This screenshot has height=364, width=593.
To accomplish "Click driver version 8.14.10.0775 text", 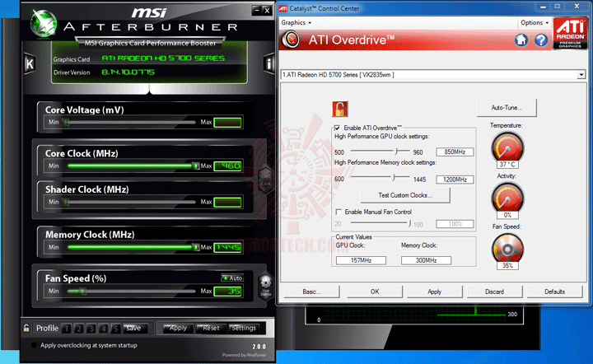I will pyautogui.click(x=128, y=72).
